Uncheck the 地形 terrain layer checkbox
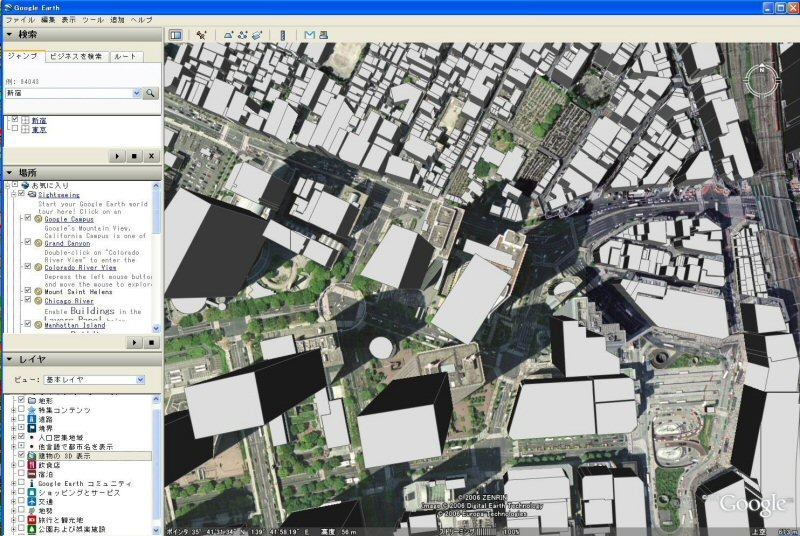800x536 pixels. [x=21, y=400]
